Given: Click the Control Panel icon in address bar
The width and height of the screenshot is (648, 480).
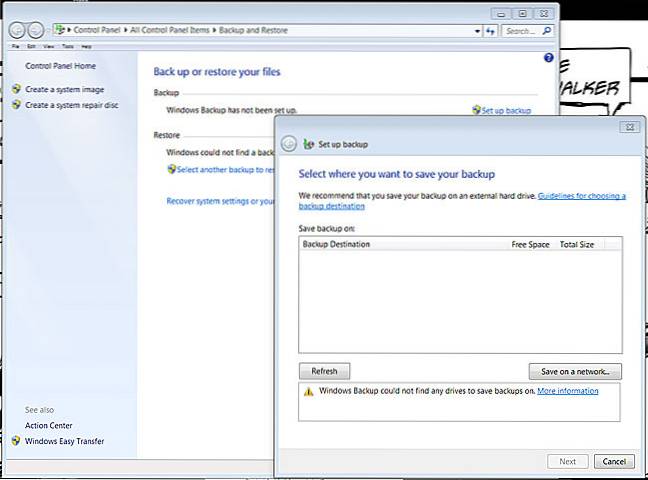Looking at the screenshot, I should [60, 30].
